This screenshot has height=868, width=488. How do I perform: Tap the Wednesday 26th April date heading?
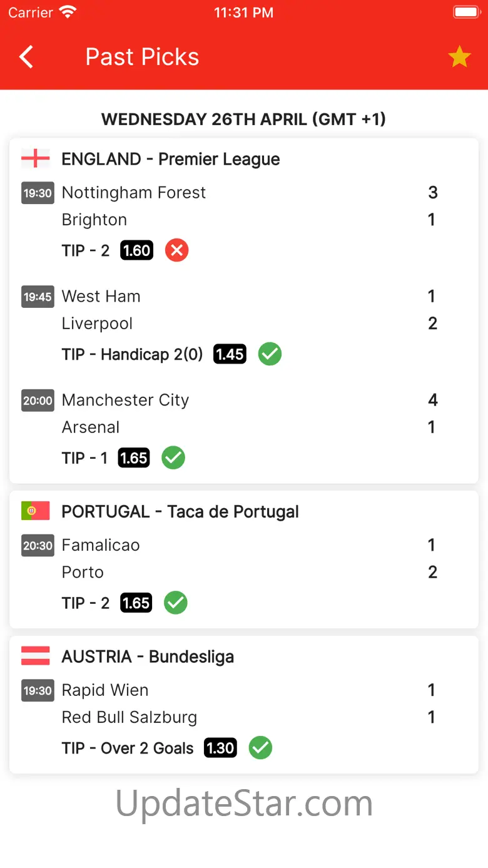(243, 119)
